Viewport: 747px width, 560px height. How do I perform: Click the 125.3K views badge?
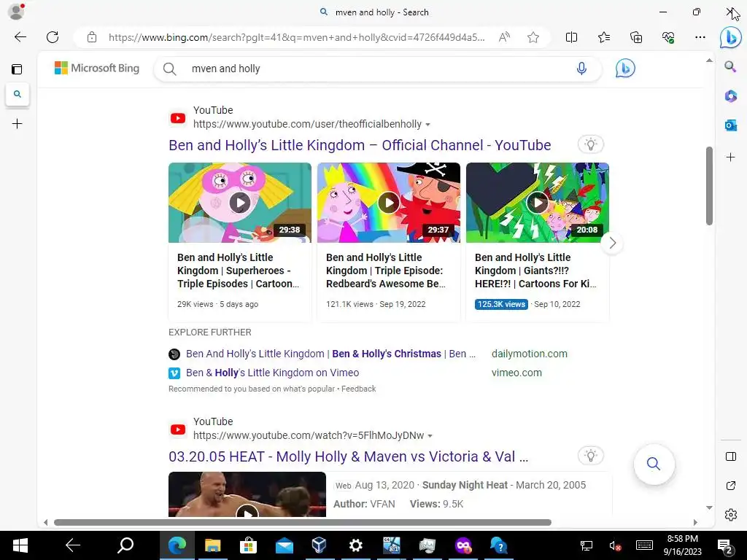click(x=501, y=304)
